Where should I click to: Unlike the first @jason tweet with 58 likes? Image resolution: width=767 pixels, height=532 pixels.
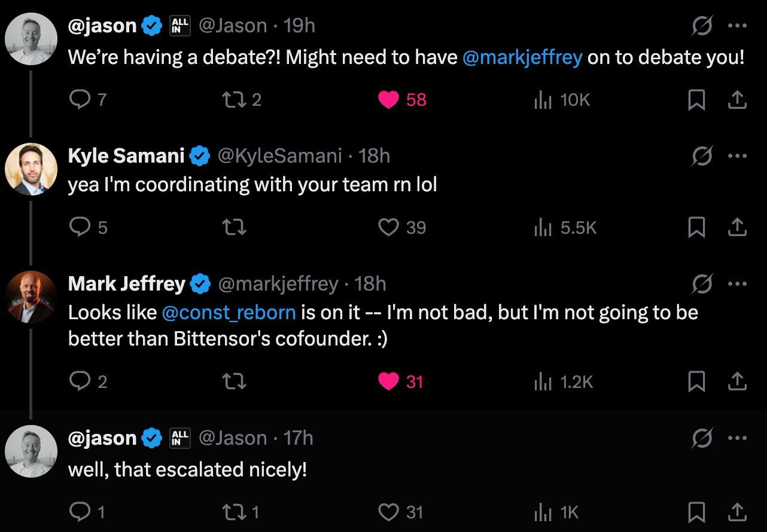coord(389,100)
